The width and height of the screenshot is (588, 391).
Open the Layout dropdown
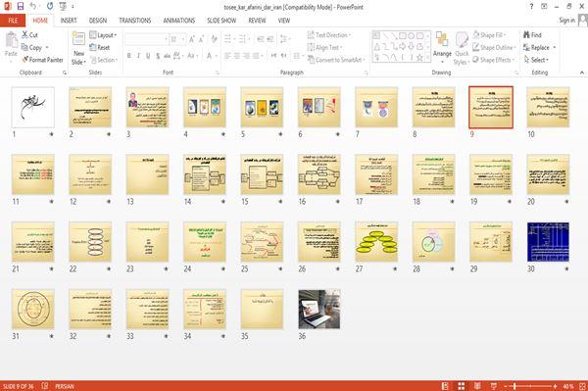point(103,35)
